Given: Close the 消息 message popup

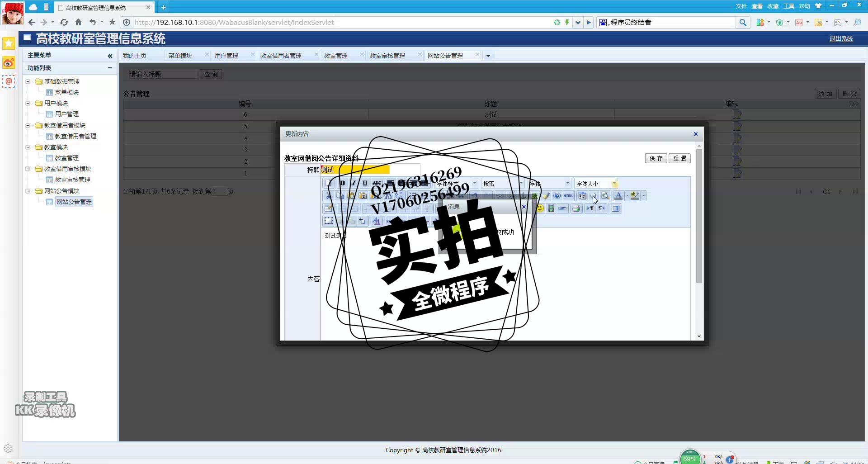Looking at the screenshot, I should point(524,207).
